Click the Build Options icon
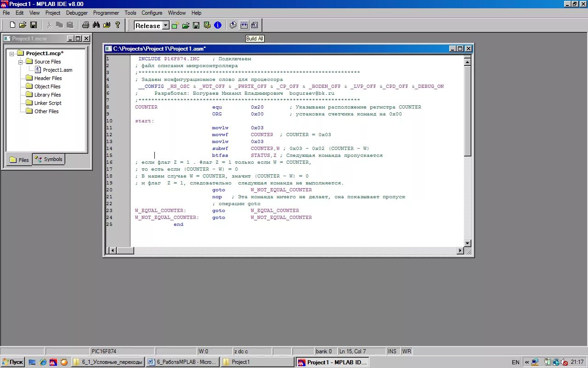 [207, 25]
